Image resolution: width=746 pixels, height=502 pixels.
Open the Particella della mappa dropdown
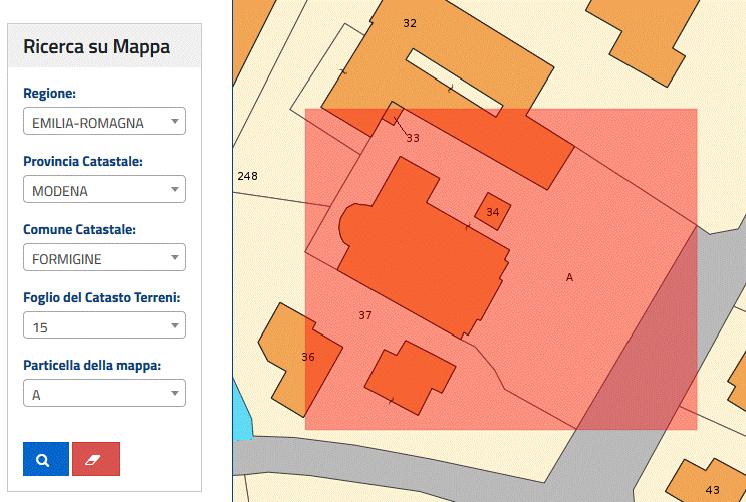[104, 393]
